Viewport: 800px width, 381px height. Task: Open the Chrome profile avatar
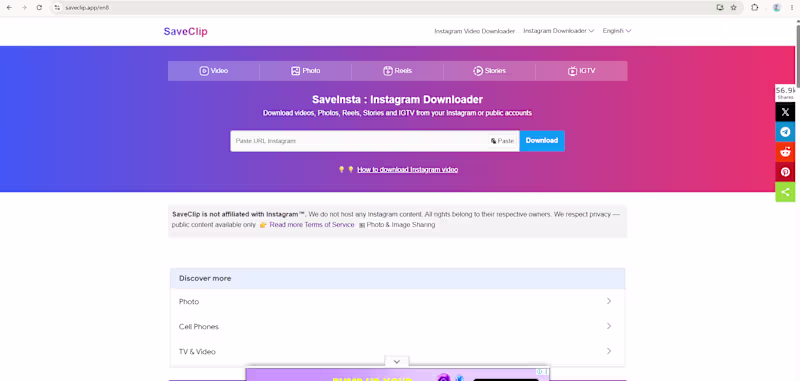[777, 8]
